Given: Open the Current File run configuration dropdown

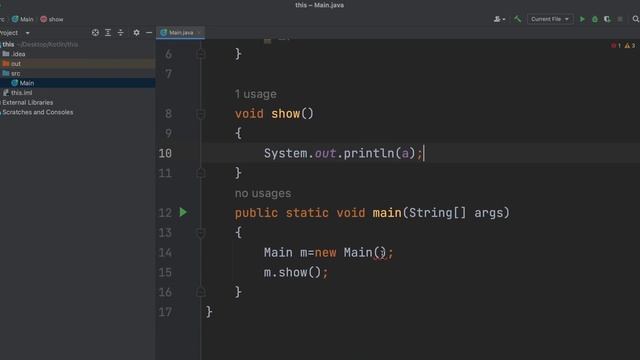Looking at the screenshot, I should point(550,19).
